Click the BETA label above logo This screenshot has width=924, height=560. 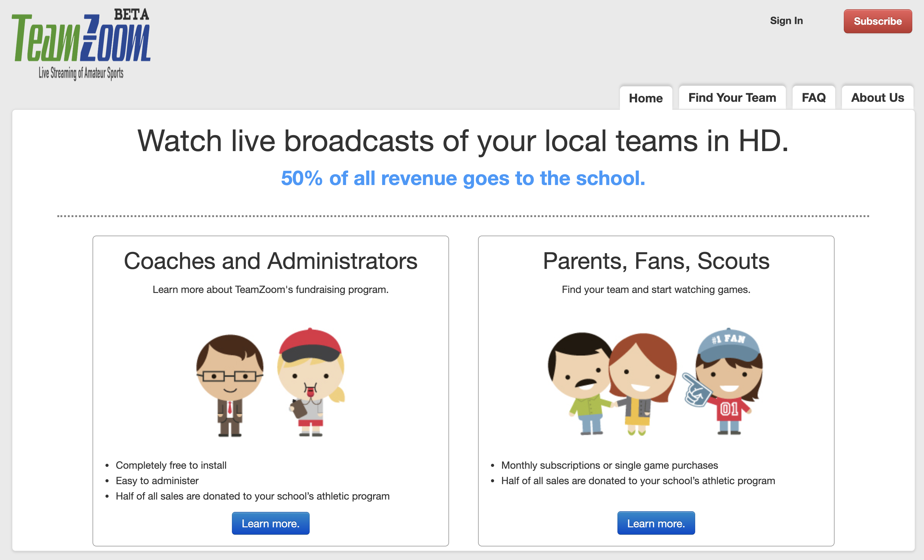click(x=131, y=14)
